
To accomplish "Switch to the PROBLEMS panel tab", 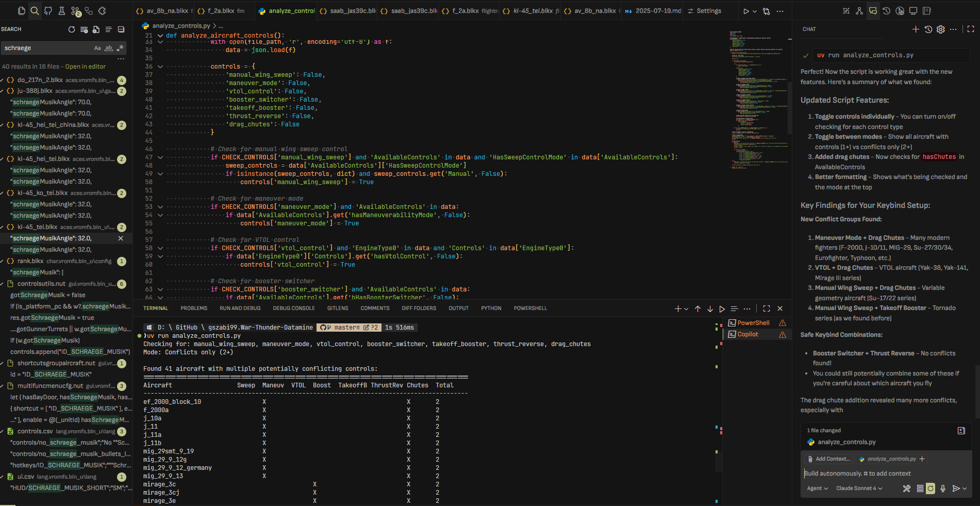I will pyautogui.click(x=194, y=308).
